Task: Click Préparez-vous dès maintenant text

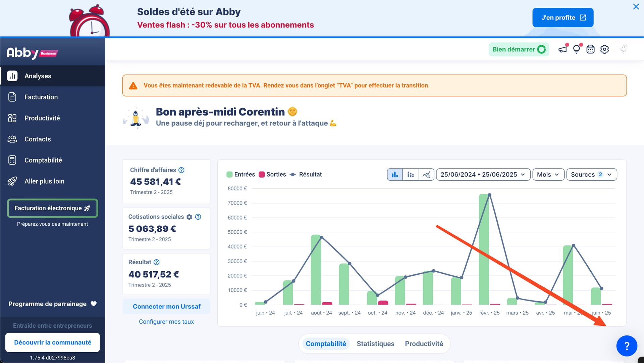Action: coord(52,224)
